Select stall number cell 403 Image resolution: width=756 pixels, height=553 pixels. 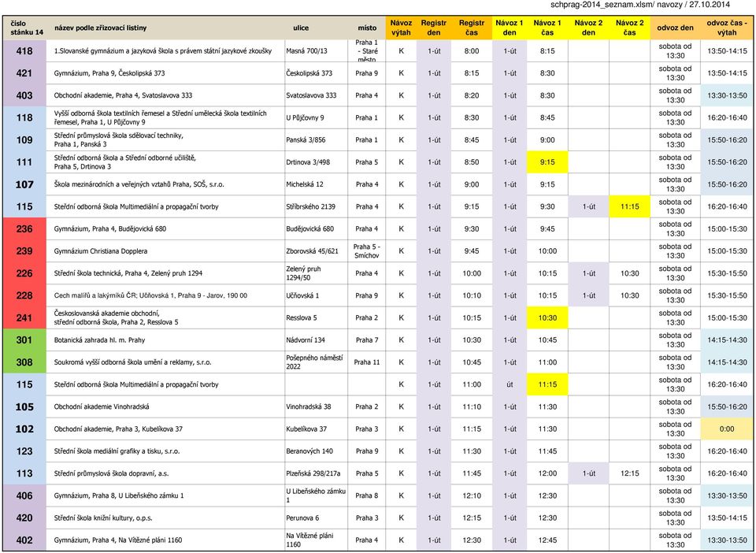(24, 95)
